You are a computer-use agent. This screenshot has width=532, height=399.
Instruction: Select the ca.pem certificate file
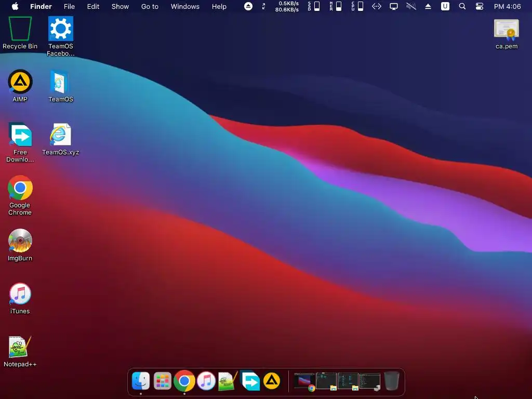pos(506,34)
